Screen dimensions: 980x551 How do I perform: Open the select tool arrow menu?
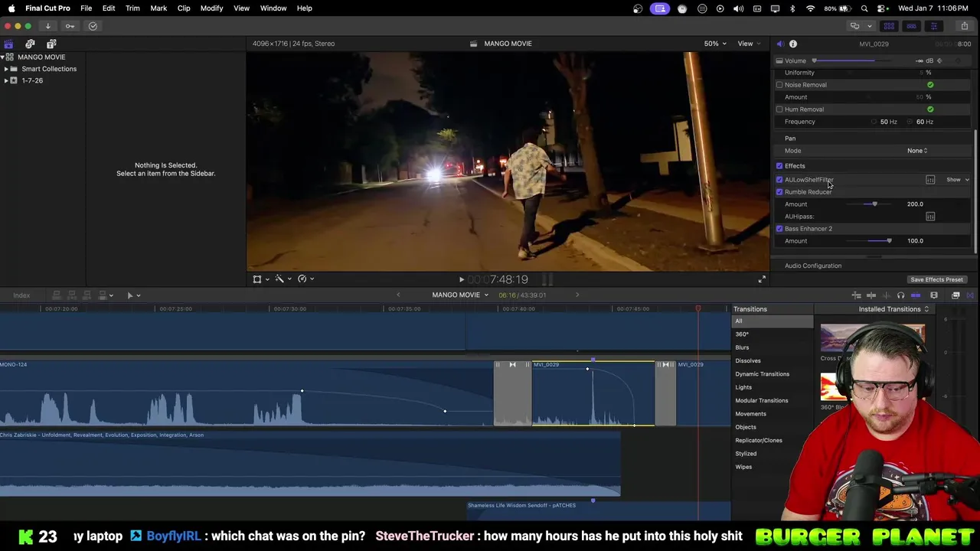coord(132,295)
